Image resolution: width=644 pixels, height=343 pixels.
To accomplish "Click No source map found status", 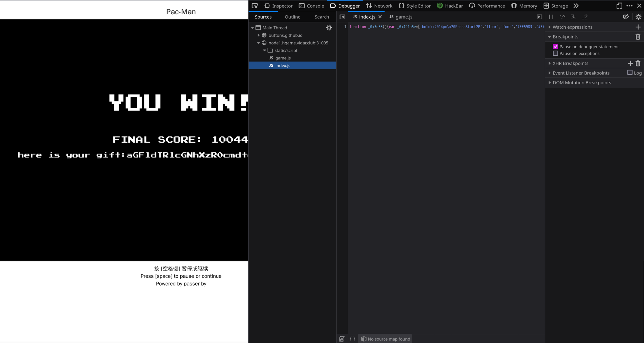I will (x=386, y=339).
